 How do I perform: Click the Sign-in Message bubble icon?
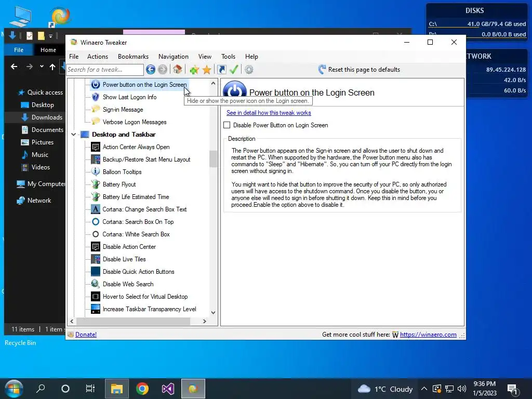point(96,109)
